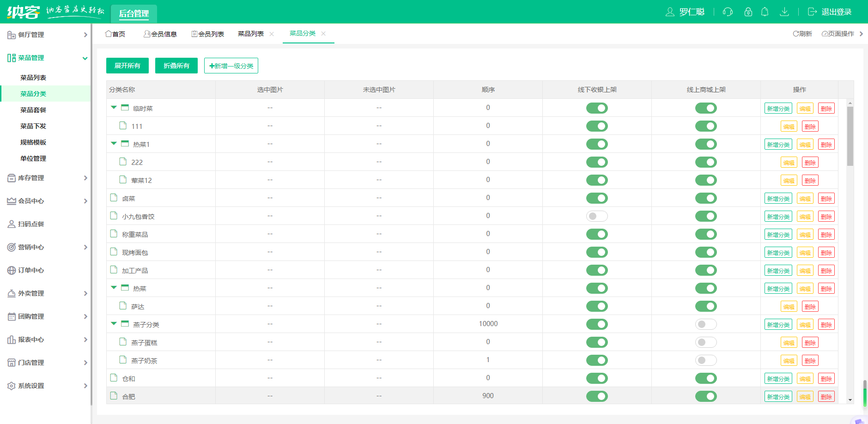The width and height of the screenshot is (868, 424).
Task: Collapse the 燕子分类 category arrow
Action: (114, 324)
